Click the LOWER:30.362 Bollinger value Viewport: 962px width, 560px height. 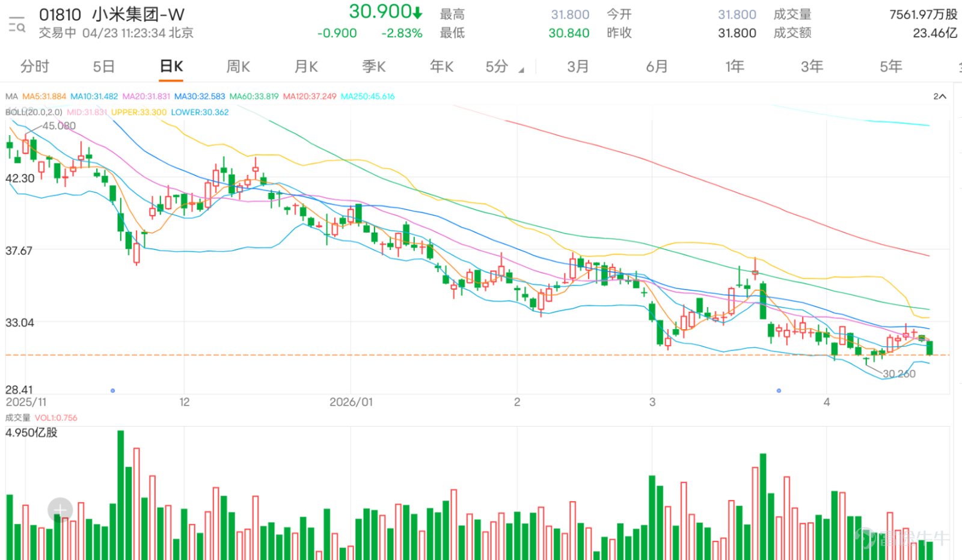[x=200, y=112]
